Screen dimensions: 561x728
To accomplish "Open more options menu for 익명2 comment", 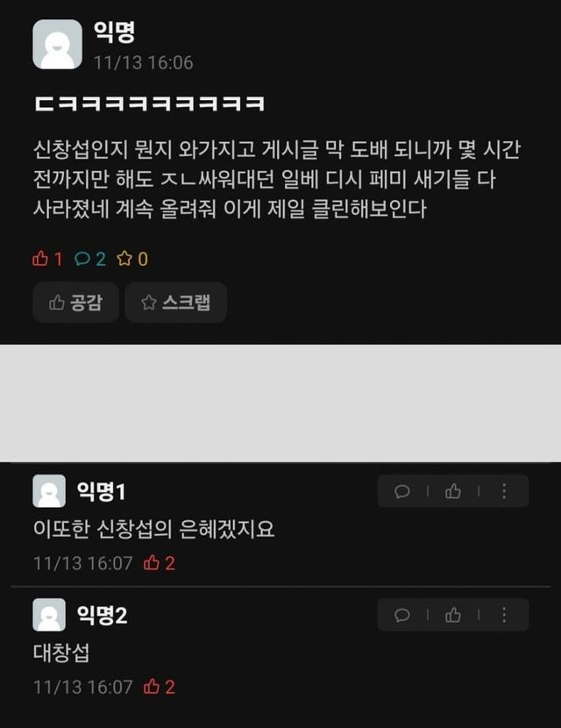I will (x=504, y=615).
